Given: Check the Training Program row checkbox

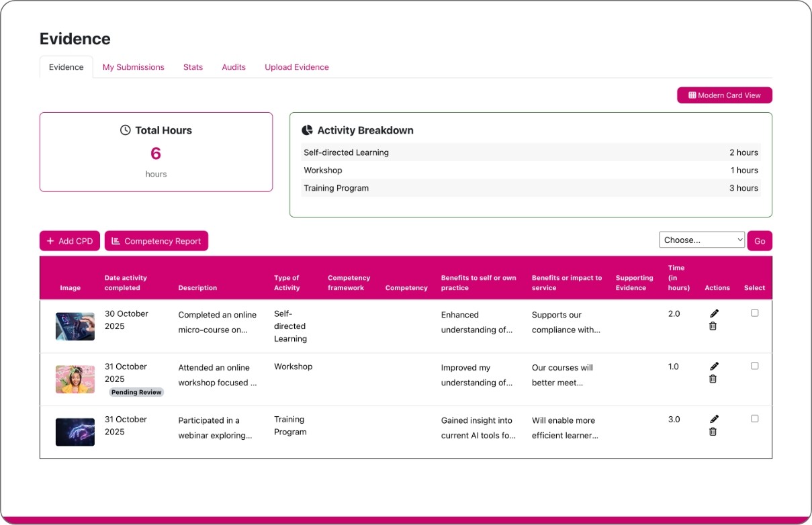Looking at the screenshot, I should 754,418.
